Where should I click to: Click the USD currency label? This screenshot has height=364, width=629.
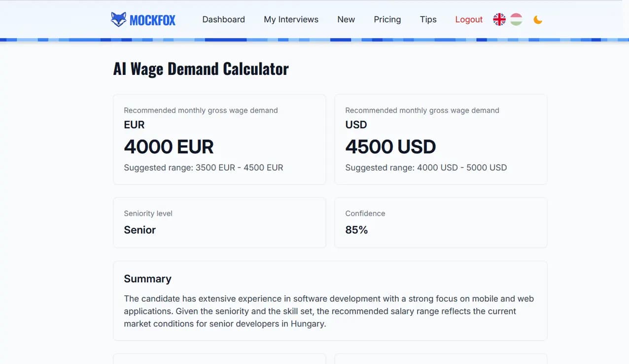(356, 125)
